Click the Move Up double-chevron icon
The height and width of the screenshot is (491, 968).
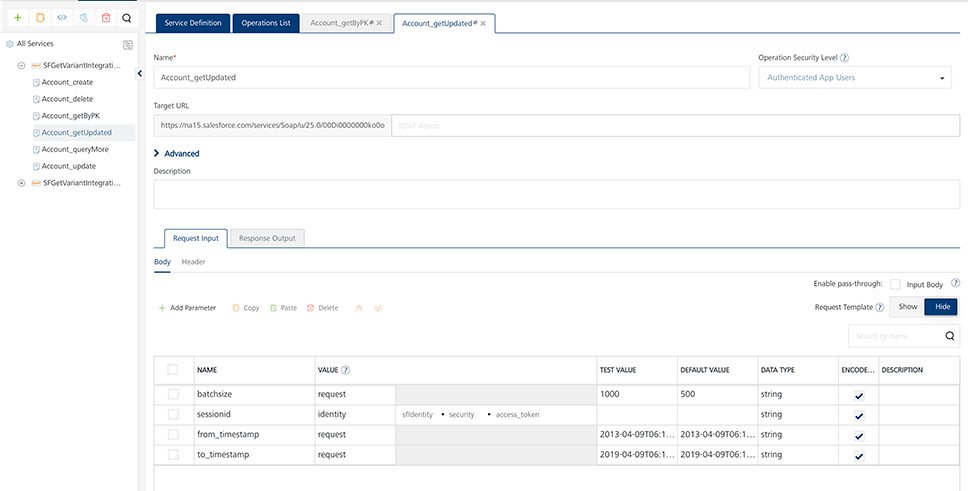click(x=359, y=308)
